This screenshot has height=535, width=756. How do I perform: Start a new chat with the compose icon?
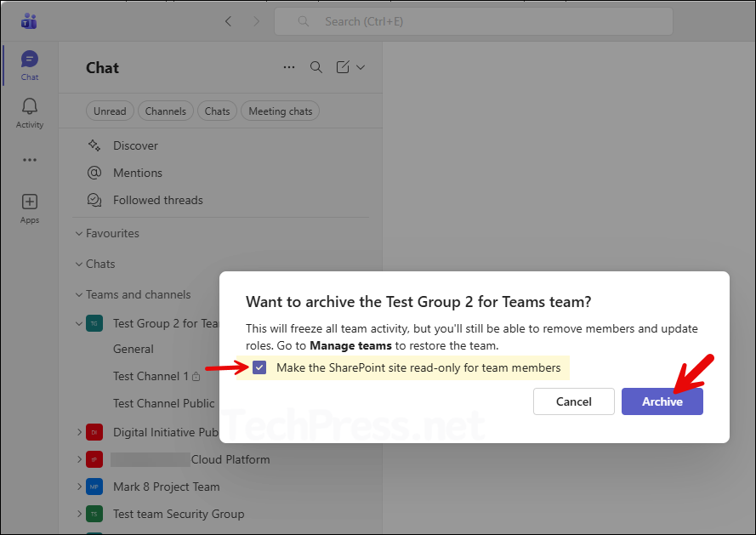pos(343,67)
